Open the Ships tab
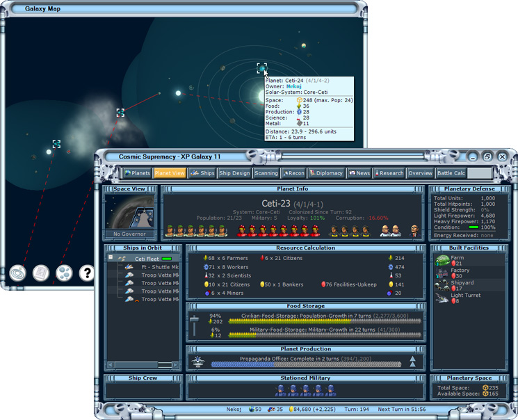Viewport: 518px width, 420px height. [202, 173]
